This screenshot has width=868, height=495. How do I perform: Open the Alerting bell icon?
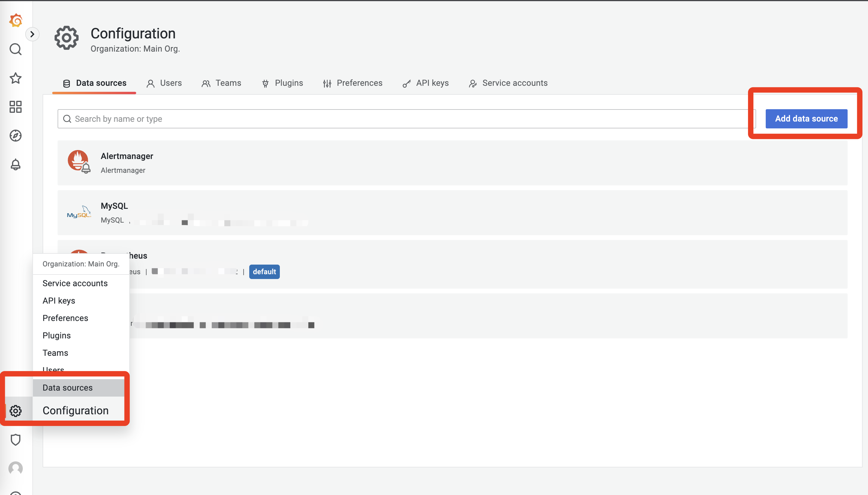point(16,164)
